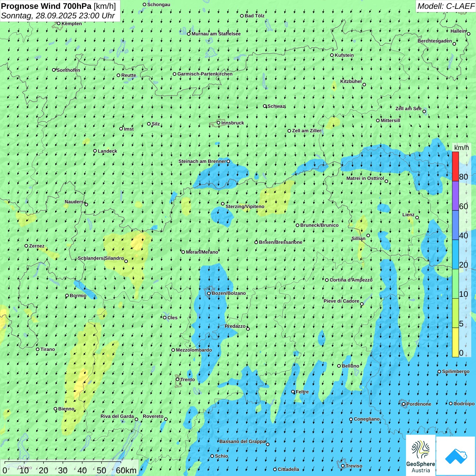The image size is (476, 476).
Task: Click the 'Rovereto' label
Action: click(153, 416)
